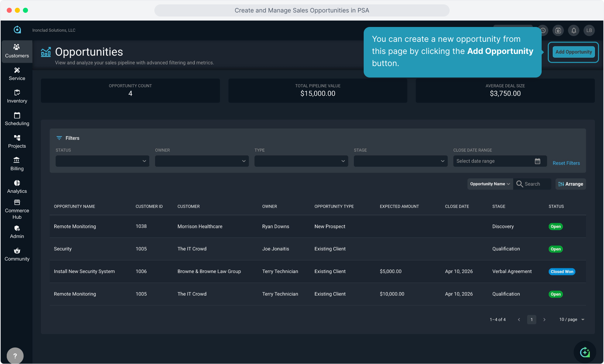Open the notifications bell icon

(574, 30)
